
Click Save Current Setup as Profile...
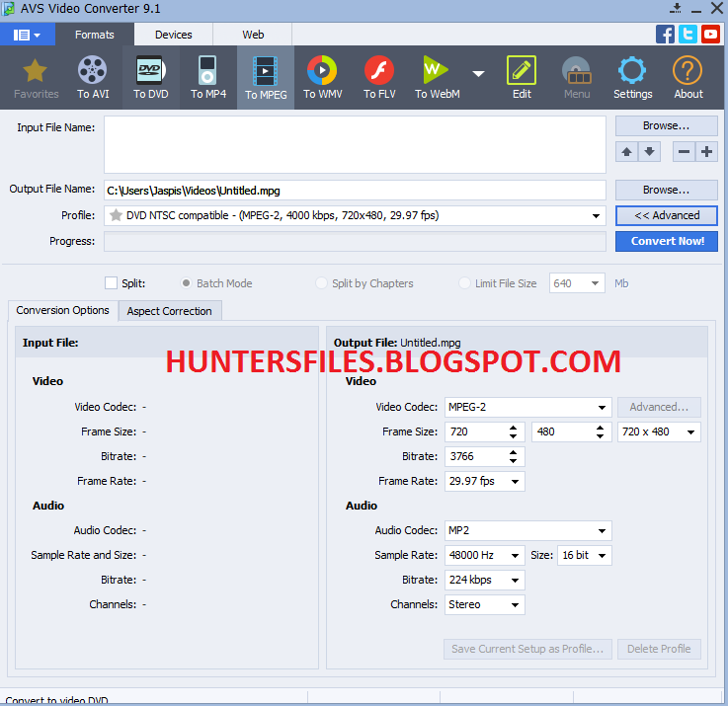[527, 649]
